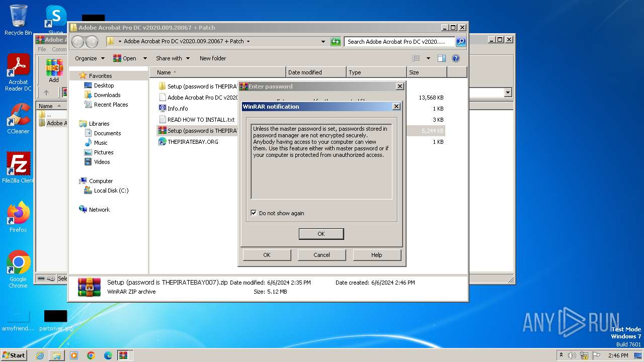644x362 pixels.
Task: Click Cancel in Enter password dialog
Action: click(x=321, y=255)
